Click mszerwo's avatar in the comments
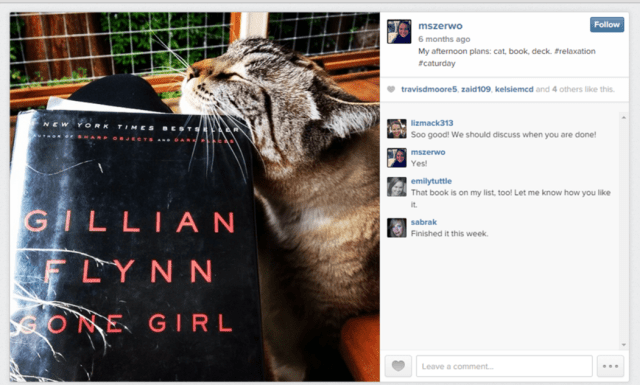The width and height of the screenshot is (640, 385). (x=396, y=158)
